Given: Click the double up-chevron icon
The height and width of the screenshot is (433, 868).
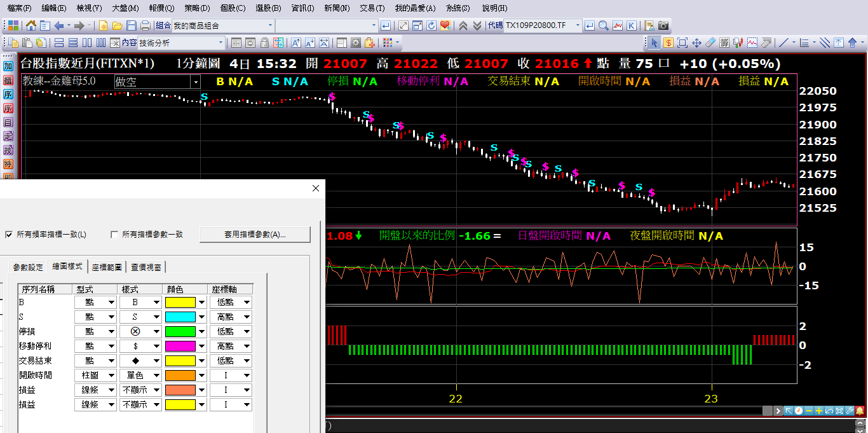Looking at the screenshot, I should (463, 25).
